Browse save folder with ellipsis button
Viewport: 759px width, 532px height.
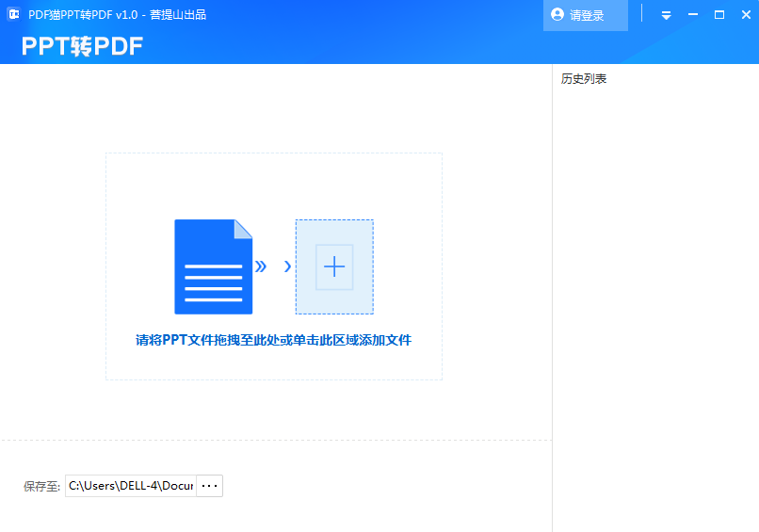(210, 486)
